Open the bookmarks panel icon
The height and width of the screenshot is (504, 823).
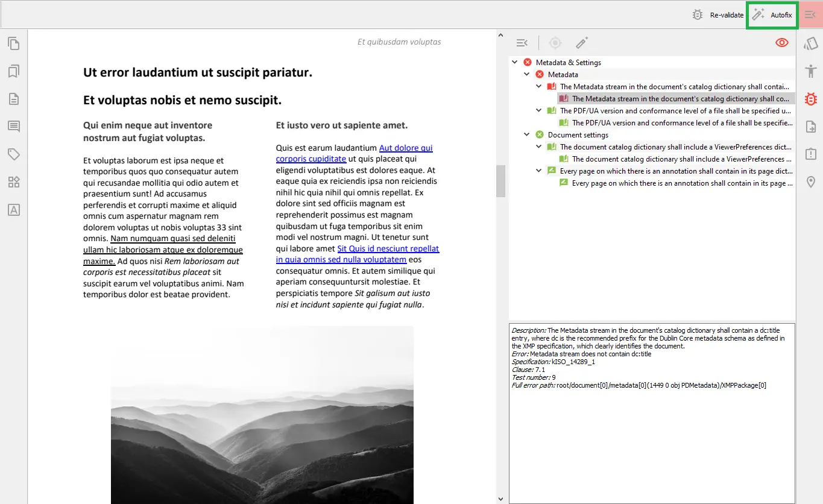tap(13, 71)
